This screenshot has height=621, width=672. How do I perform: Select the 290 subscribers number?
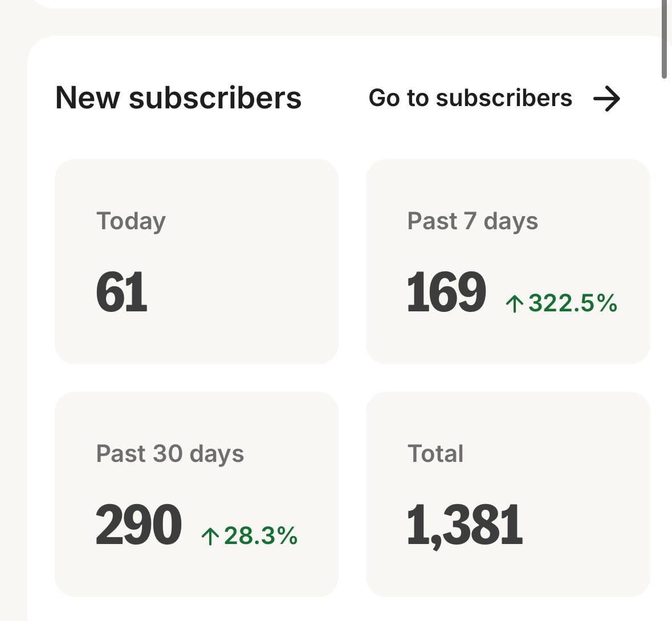pos(139,525)
